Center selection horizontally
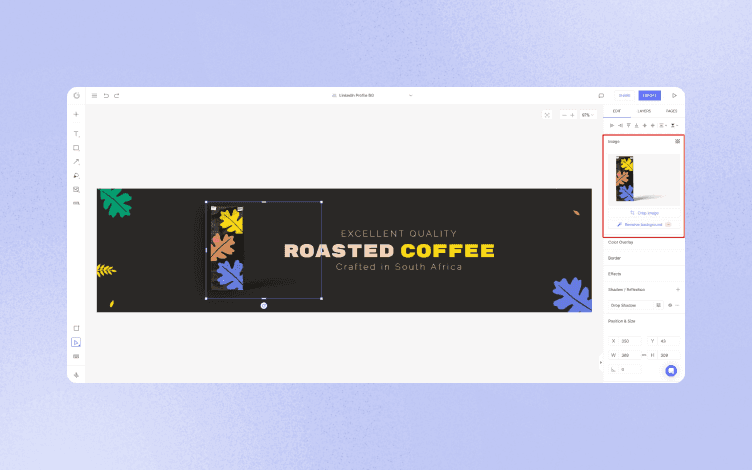 [x=645, y=126]
